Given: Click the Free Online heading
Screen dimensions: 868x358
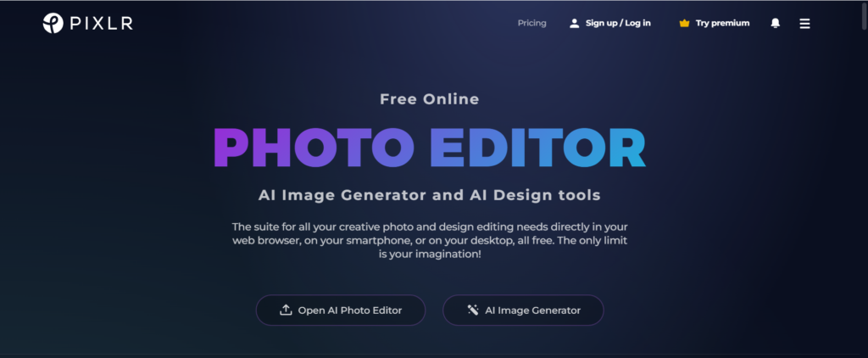Looking at the screenshot, I should [x=430, y=99].
